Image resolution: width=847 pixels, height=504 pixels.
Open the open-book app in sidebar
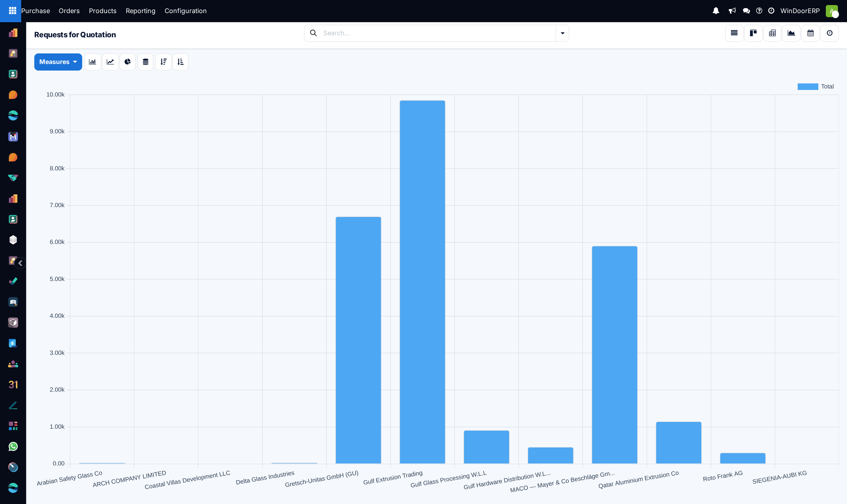(x=13, y=302)
